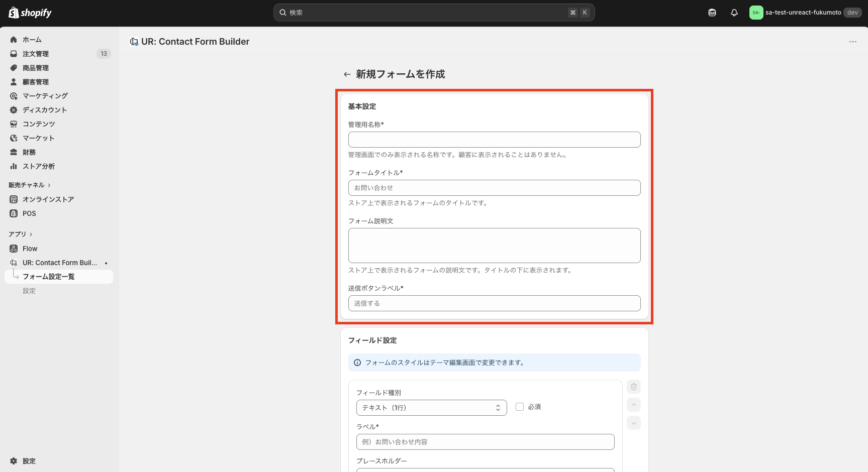The width and height of the screenshot is (868, 472).
Task: Click the 送信ボタンラベル input field
Action: pyautogui.click(x=494, y=303)
